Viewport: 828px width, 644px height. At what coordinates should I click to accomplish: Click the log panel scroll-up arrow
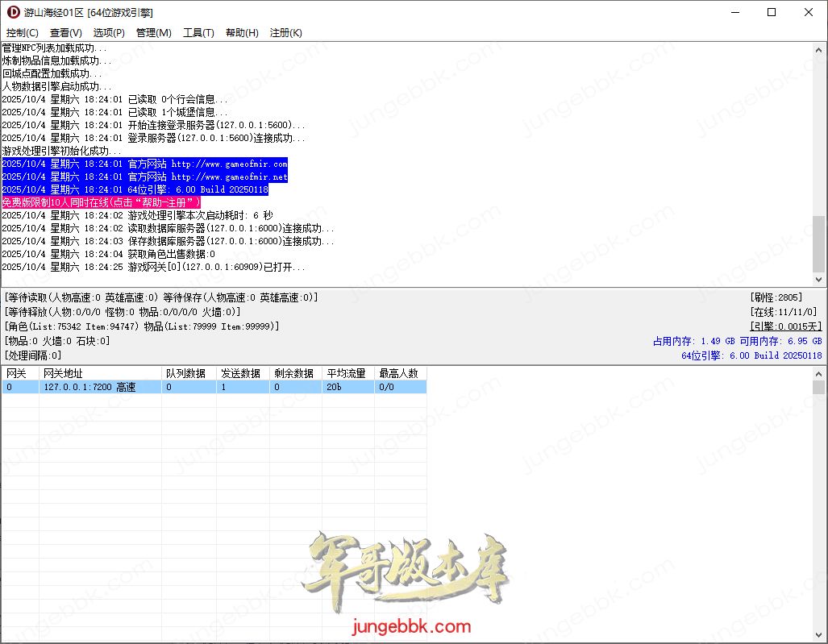coord(819,50)
